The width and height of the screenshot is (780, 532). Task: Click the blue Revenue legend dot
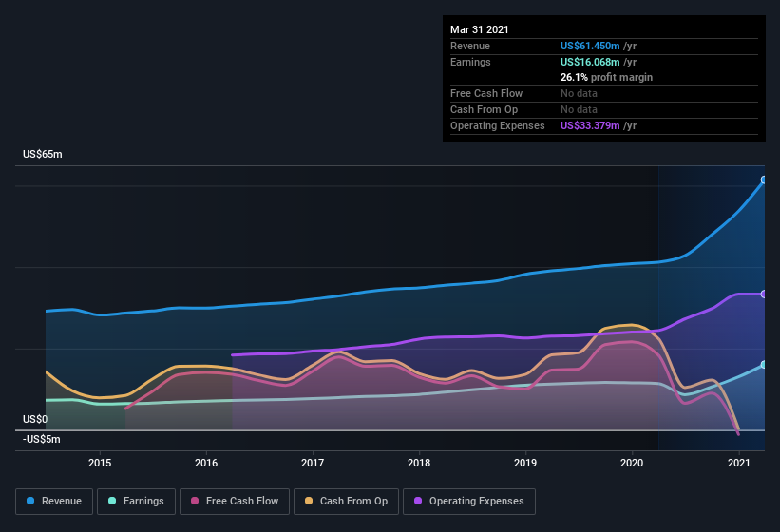point(30,501)
